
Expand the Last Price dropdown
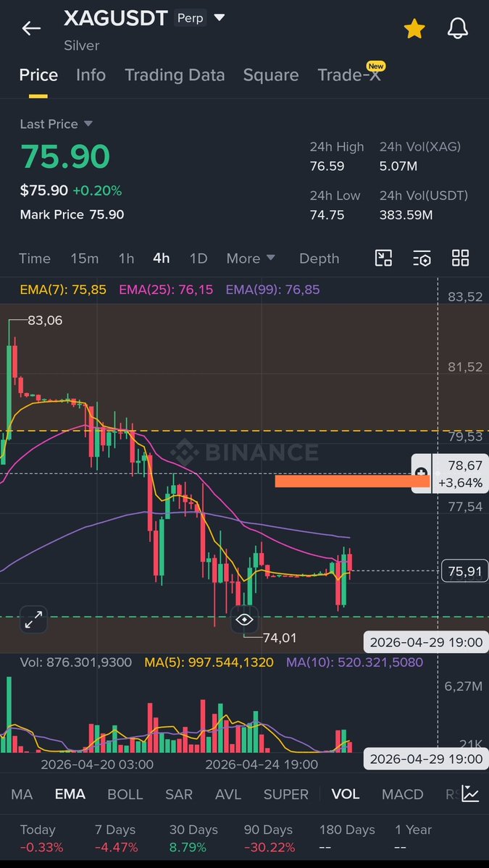[x=57, y=124]
